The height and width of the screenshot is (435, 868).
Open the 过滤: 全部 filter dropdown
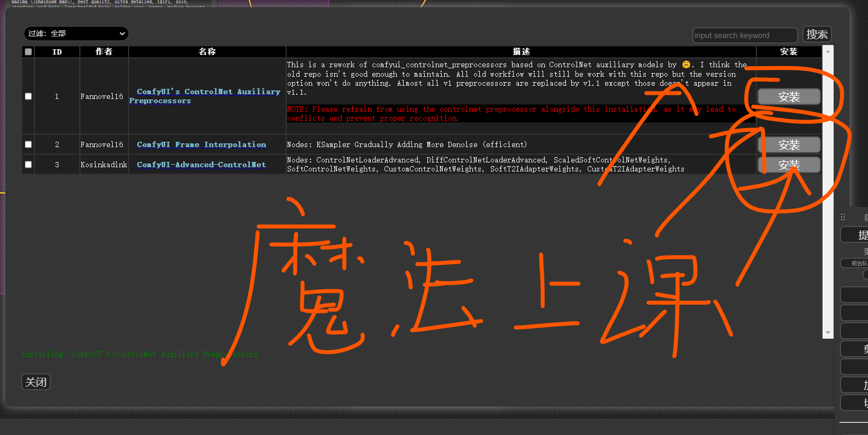(76, 33)
